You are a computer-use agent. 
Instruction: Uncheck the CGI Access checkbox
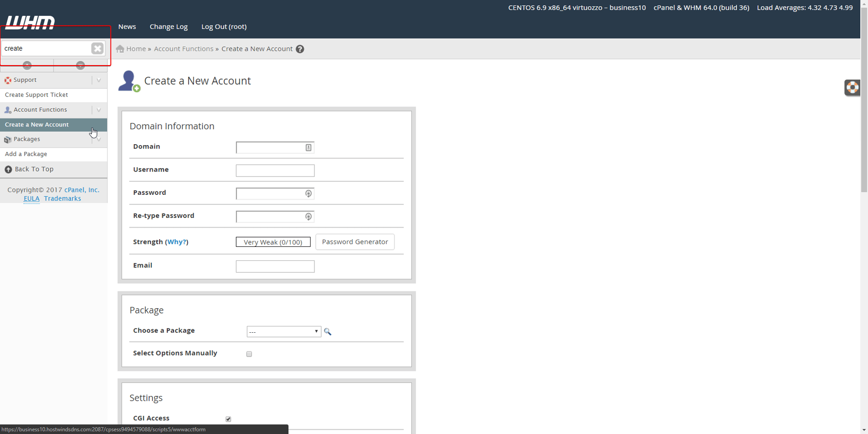click(x=228, y=419)
